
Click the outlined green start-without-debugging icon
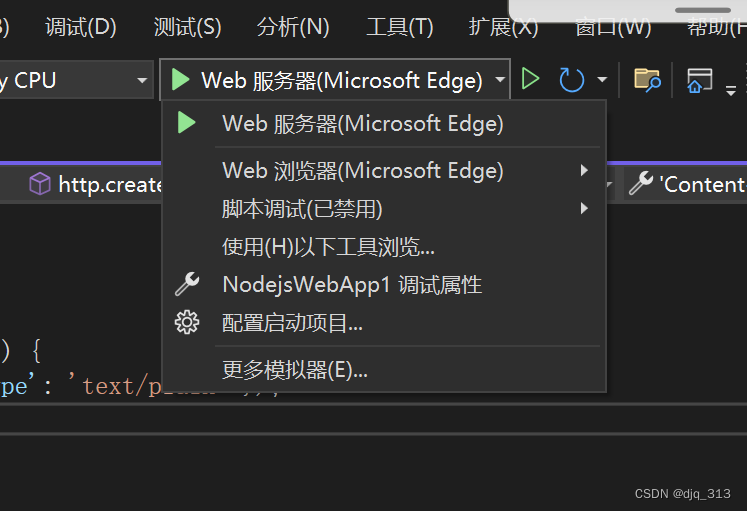(x=530, y=79)
